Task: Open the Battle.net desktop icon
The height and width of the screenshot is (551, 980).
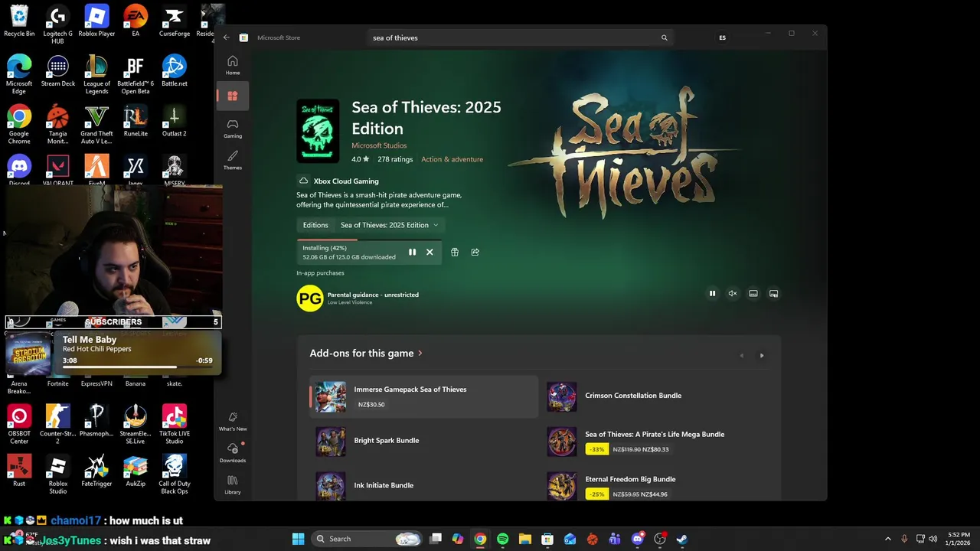Action: 174,71
